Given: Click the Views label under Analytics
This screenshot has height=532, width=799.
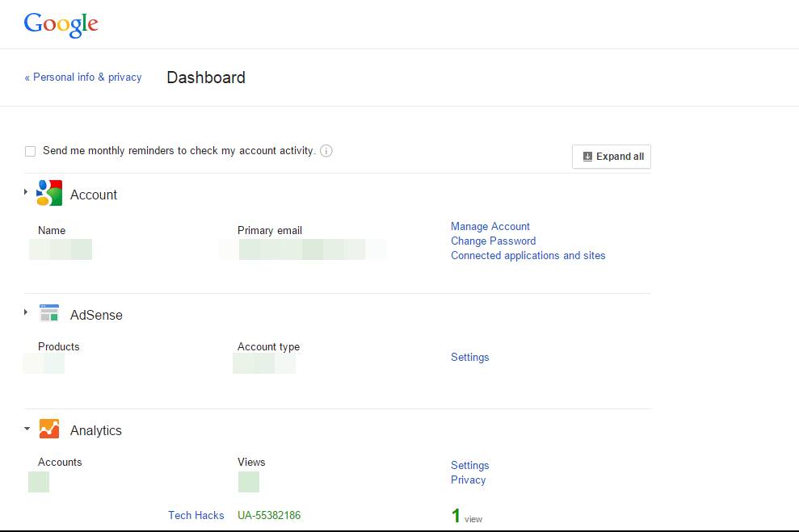Looking at the screenshot, I should click(x=251, y=463).
